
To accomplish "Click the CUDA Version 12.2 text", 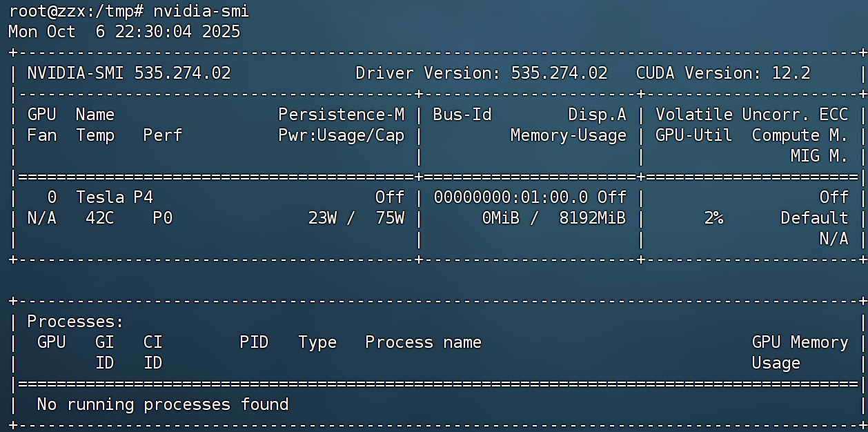I will point(722,73).
